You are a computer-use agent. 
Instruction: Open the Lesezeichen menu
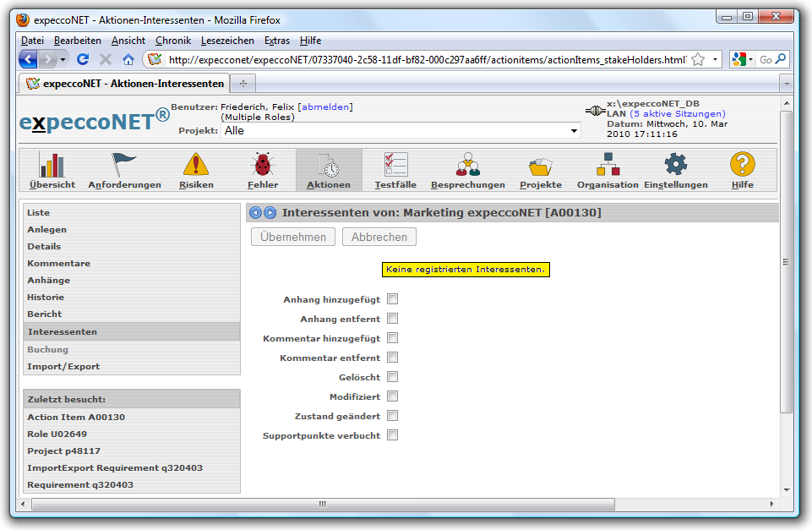point(227,41)
